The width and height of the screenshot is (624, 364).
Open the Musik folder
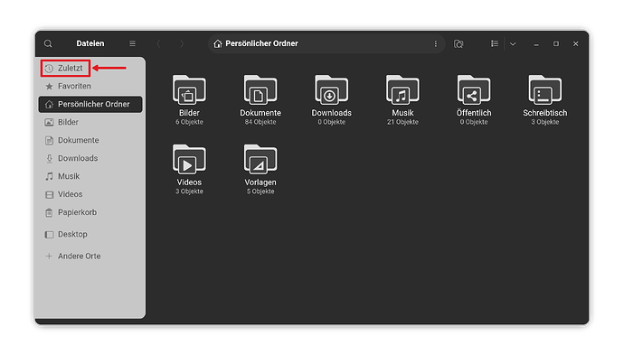pos(402,91)
